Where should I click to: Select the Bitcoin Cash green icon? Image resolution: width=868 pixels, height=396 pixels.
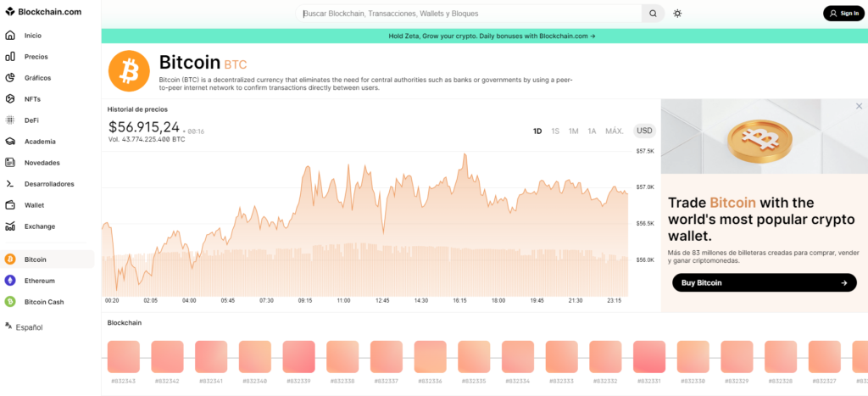(10, 302)
